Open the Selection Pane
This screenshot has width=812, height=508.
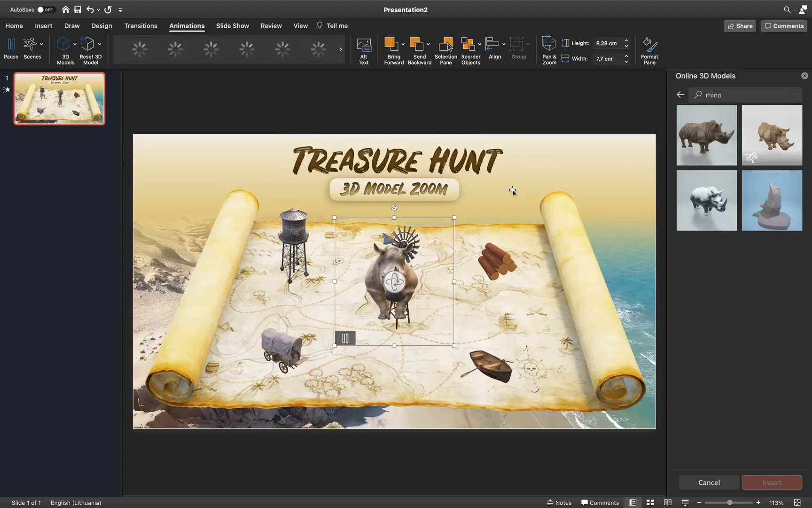[446, 51]
